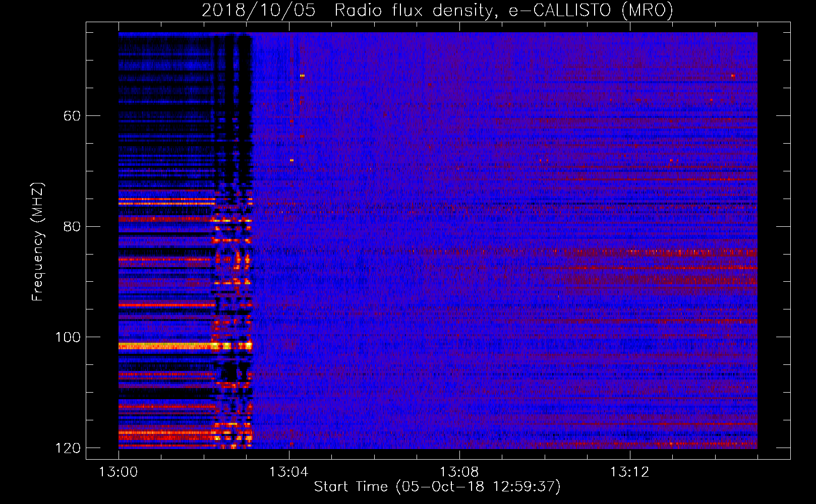Click the '13:04' time tick label
Viewport: 816px width, 504px height.
pos(288,472)
